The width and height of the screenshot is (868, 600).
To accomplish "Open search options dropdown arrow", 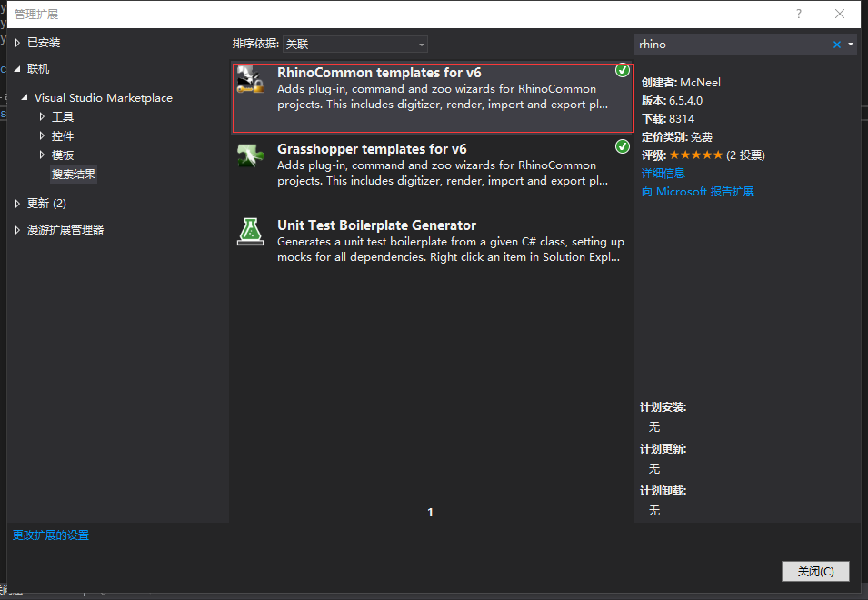I will [851, 45].
